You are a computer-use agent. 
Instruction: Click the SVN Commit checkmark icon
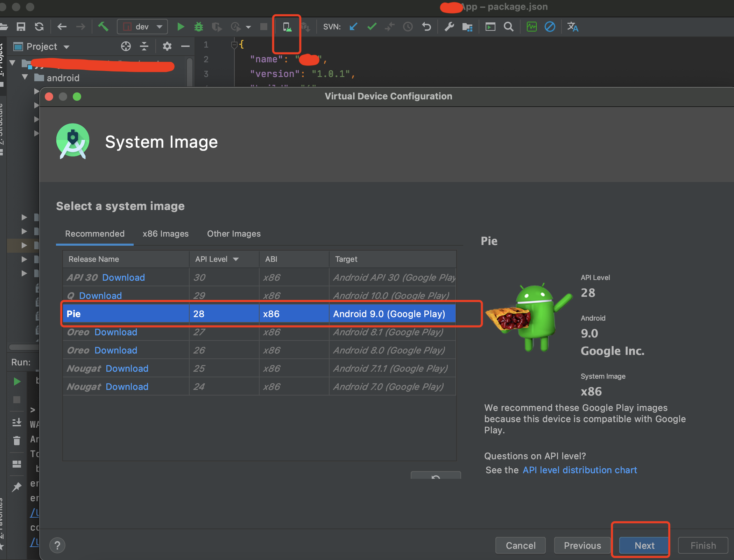(x=372, y=27)
